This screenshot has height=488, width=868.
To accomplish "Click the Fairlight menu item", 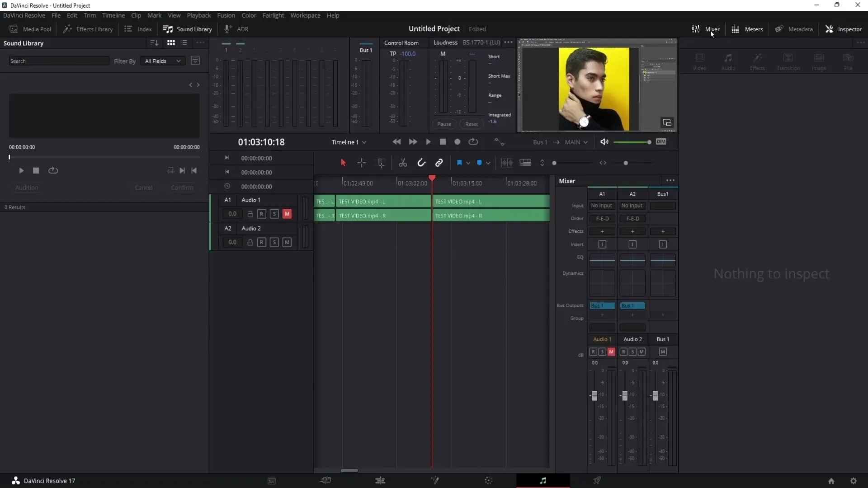I will pos(274,15).
